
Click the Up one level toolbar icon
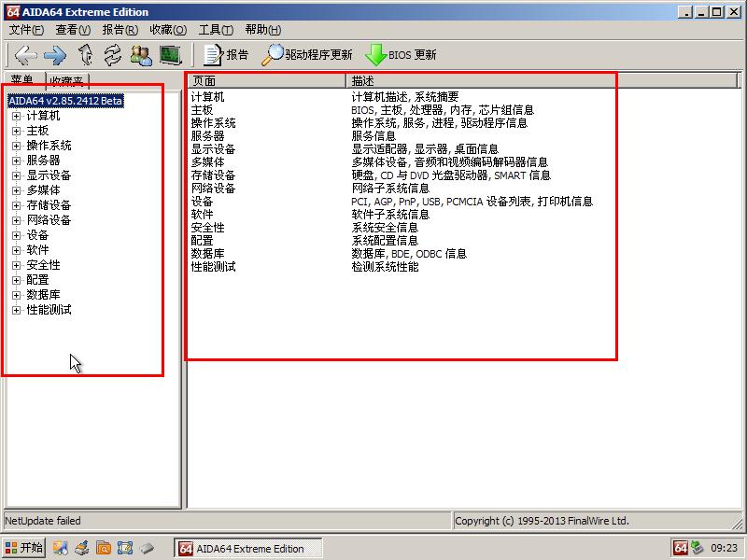click(x=85, y=55)
